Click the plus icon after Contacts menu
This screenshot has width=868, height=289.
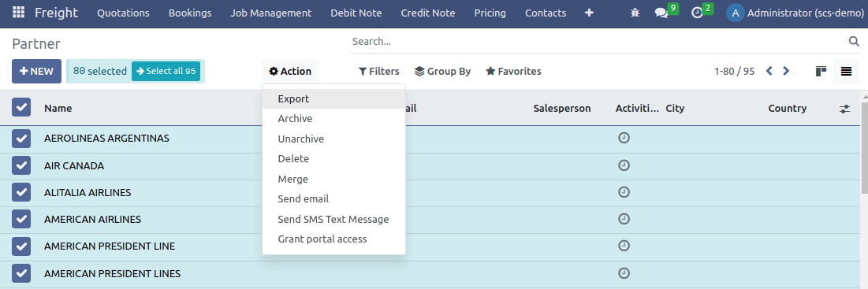(x=589, y=13)
